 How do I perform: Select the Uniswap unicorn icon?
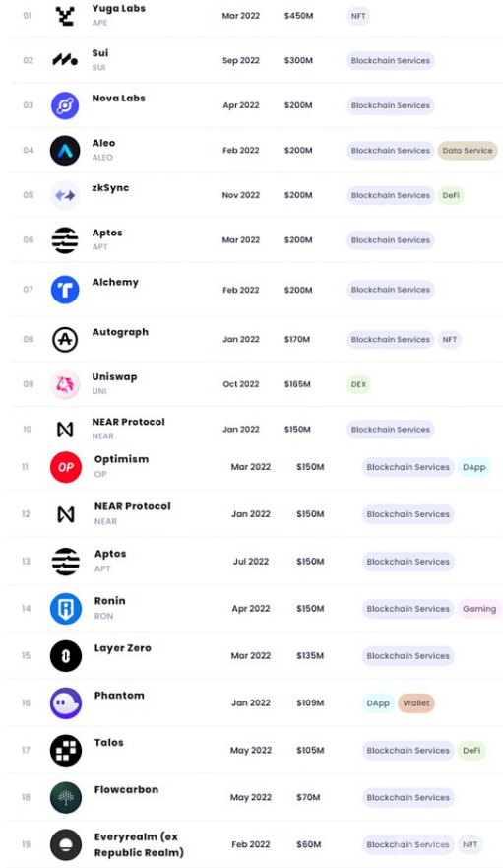[65, 384]
